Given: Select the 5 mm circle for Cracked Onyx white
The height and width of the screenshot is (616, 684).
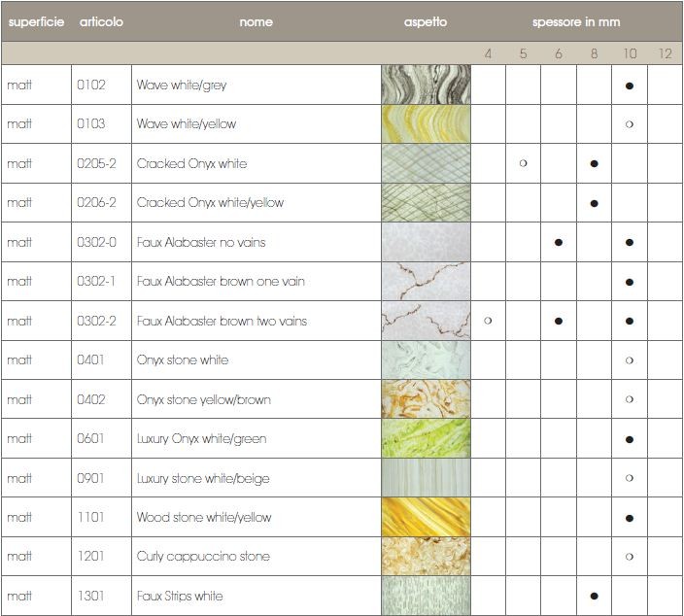Looking at the screenshot, I should [x=523, y=163].
